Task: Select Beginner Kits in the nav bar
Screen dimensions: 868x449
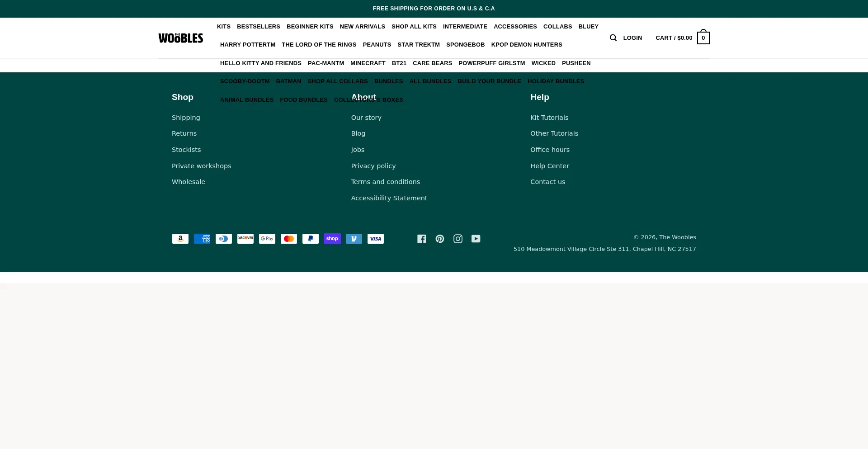Action: tap(310, 27)
